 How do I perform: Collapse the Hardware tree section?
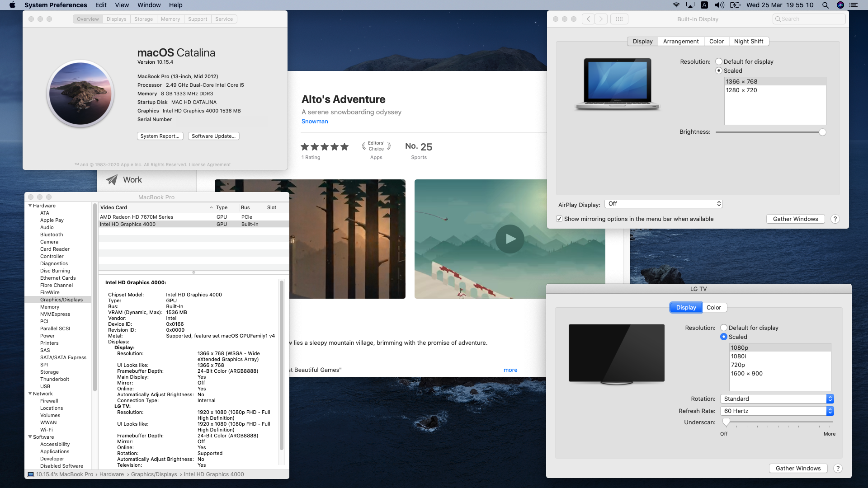pos(30,206)
